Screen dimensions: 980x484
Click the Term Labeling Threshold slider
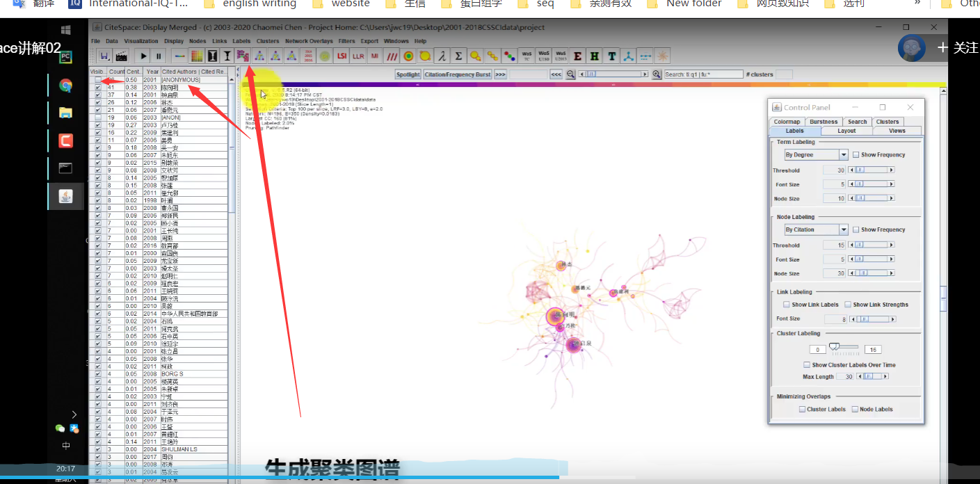click(871, 170)
